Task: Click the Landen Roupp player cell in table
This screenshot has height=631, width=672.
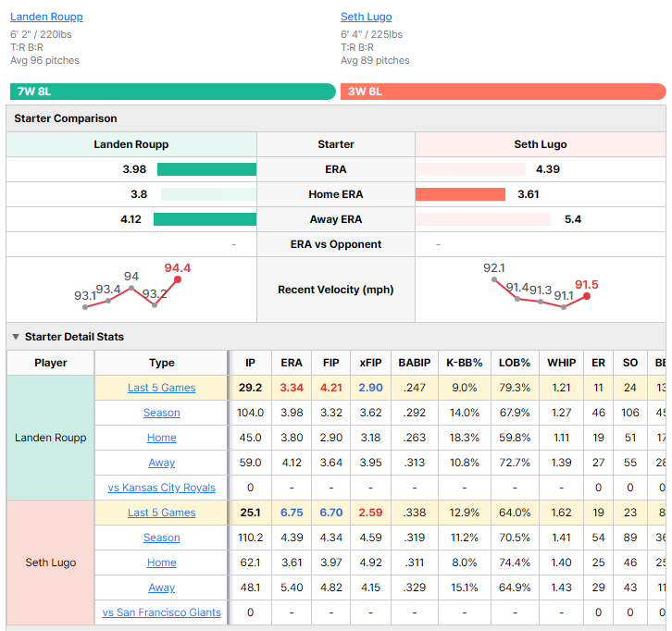Action: tap(51, 438)
